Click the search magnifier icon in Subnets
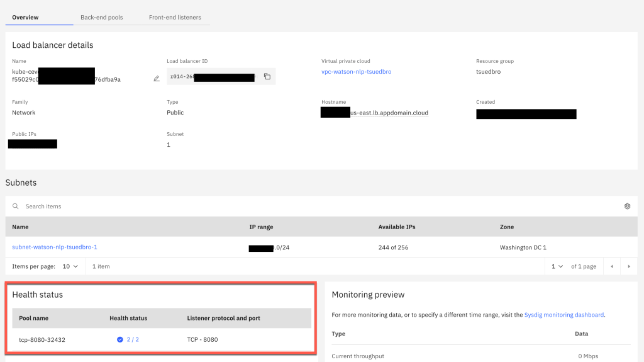 click(x=16, y=206)
